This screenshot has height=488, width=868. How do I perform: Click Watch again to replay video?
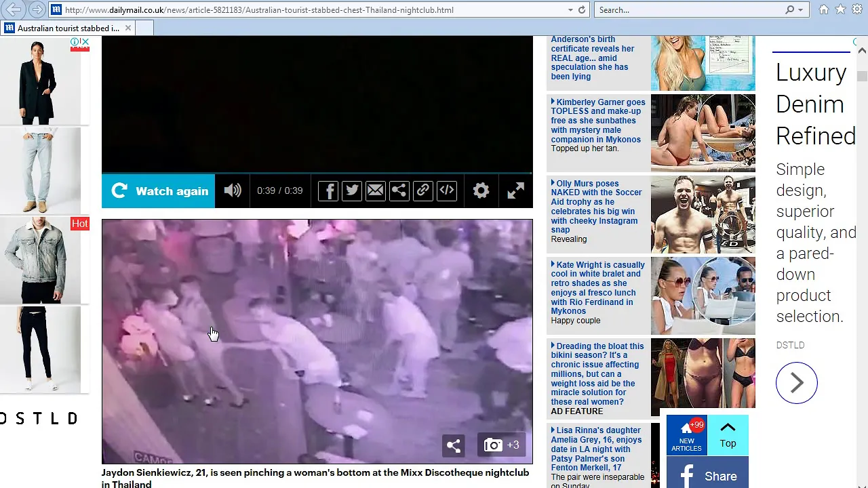tap(159, 190)
